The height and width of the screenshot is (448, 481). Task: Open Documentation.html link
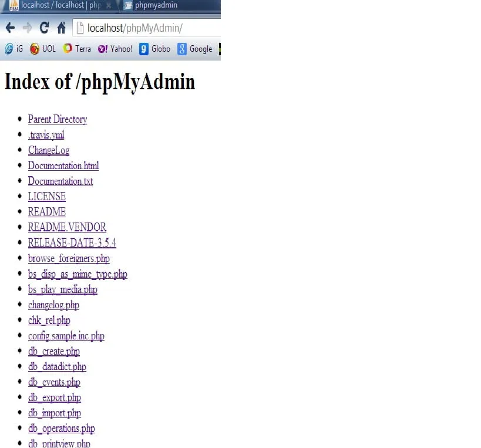[63, 165]
